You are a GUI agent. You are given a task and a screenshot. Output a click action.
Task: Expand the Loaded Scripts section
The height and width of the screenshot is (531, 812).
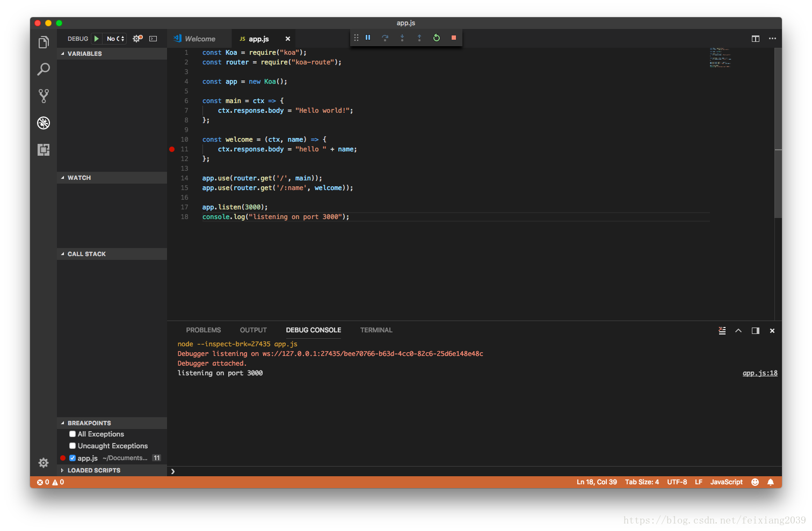pyautogui.click(x=93, y=470)
